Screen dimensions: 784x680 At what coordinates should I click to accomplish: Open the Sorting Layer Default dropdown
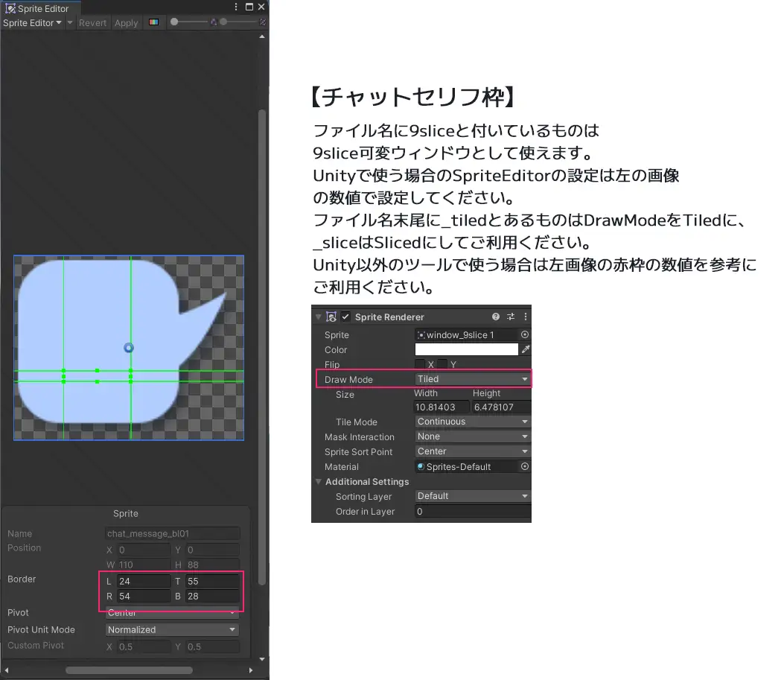[x=472, y=496]
